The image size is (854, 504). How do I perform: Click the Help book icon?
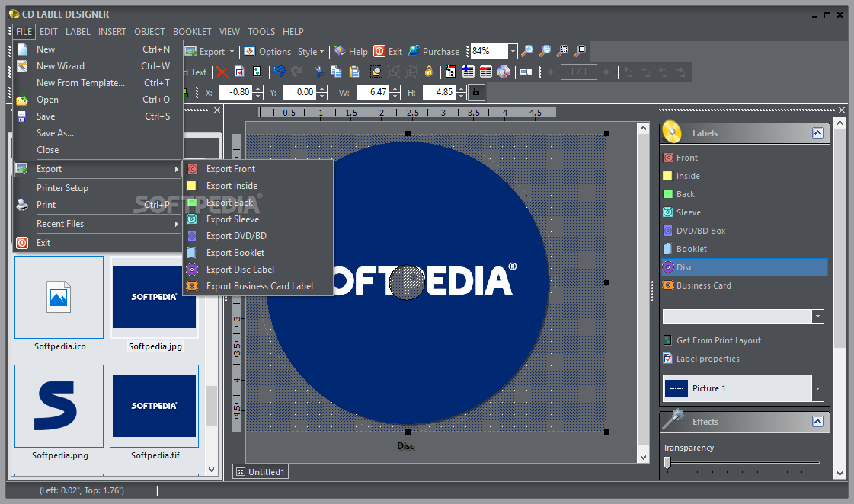[340, 51]
